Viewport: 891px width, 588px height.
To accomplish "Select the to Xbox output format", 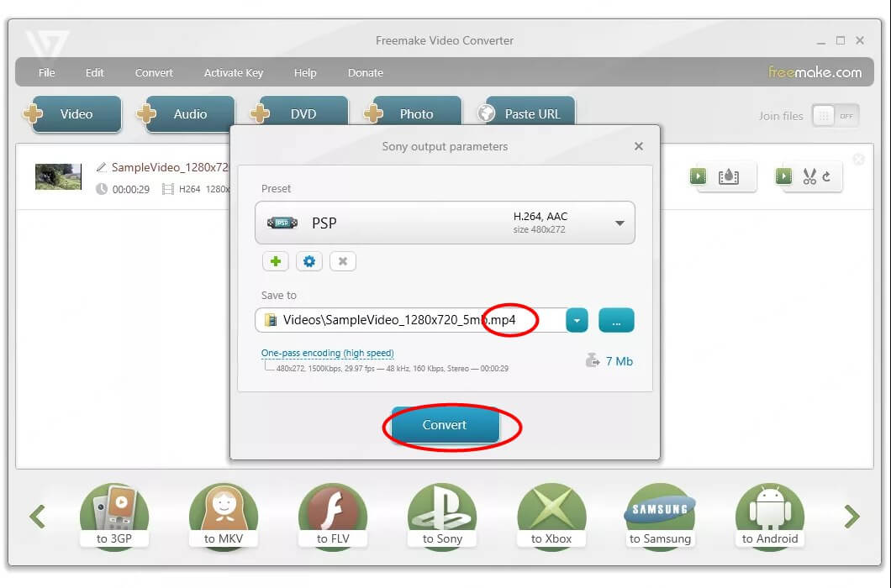I will point(551,515).
